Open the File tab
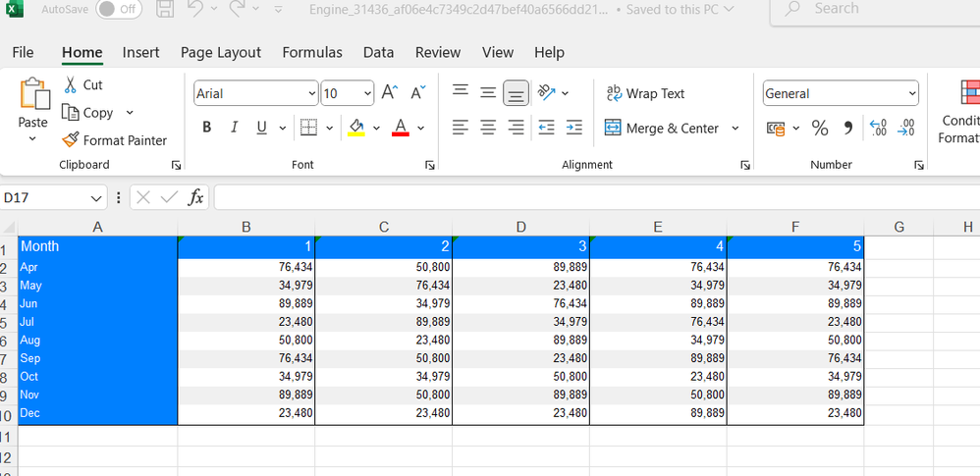980x476 pixels. point(23,52)
